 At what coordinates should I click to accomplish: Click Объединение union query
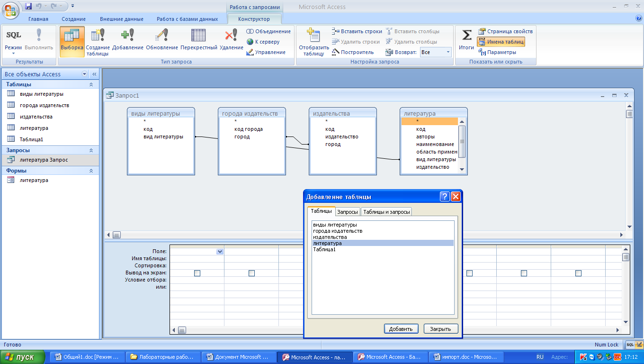(268, 31)
